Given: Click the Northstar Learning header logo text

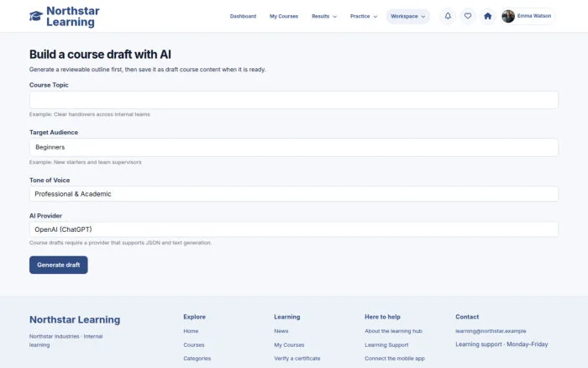Looking at the screenshot, I should click(x=73, y=16).
